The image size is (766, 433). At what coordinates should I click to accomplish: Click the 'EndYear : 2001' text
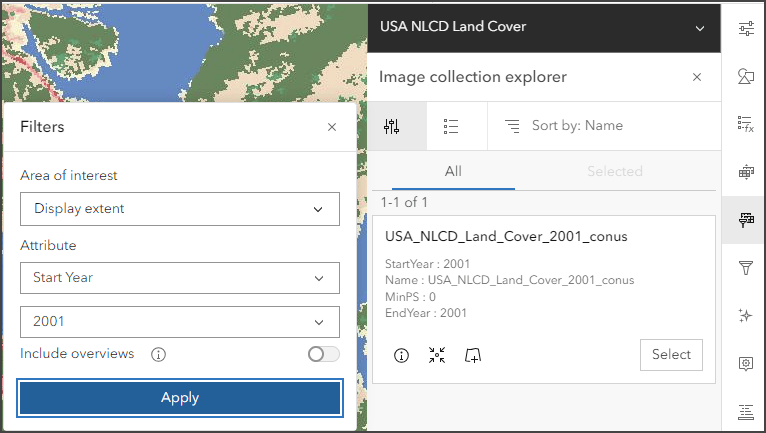click(x=426, y=313)
